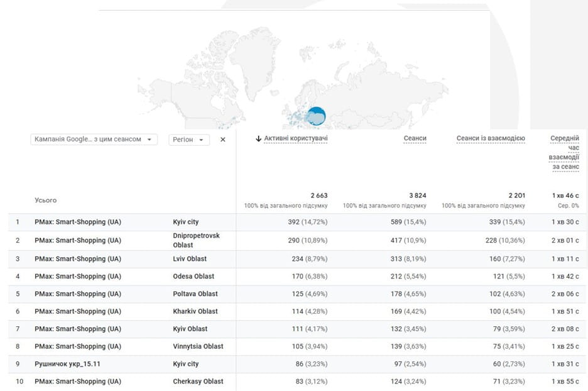Click the 97 (2,54%) sessions cell
Screen dimensions: 588x391
tap(410, 364)
